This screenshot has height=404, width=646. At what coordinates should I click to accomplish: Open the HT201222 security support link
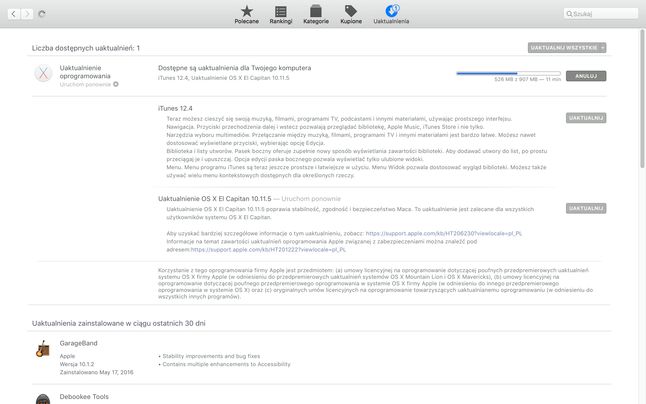(268, 250)
